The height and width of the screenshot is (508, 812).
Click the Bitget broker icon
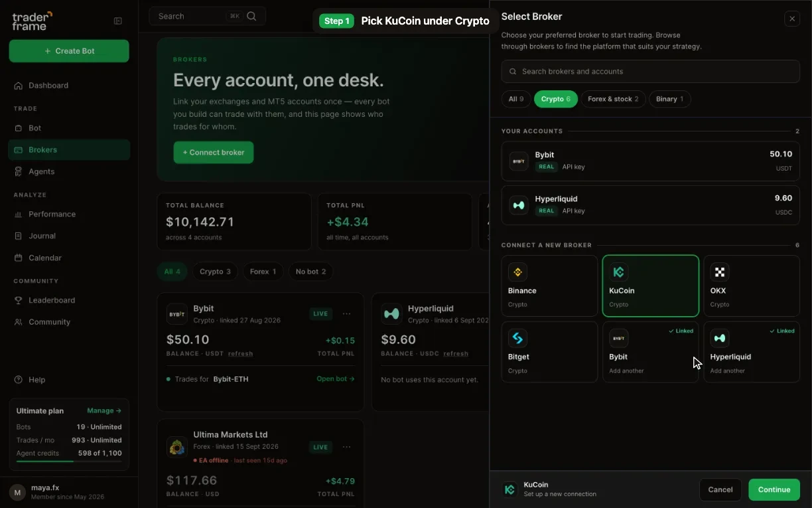pos(517,338)
